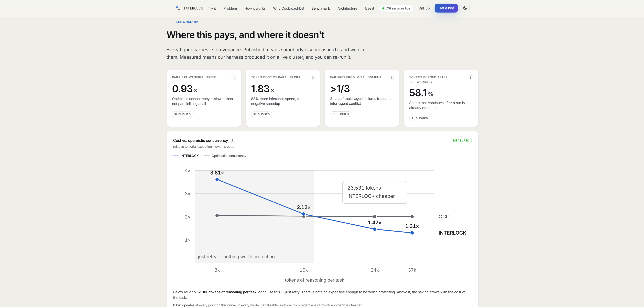Open the GitHub link

(x=424, y=8)
